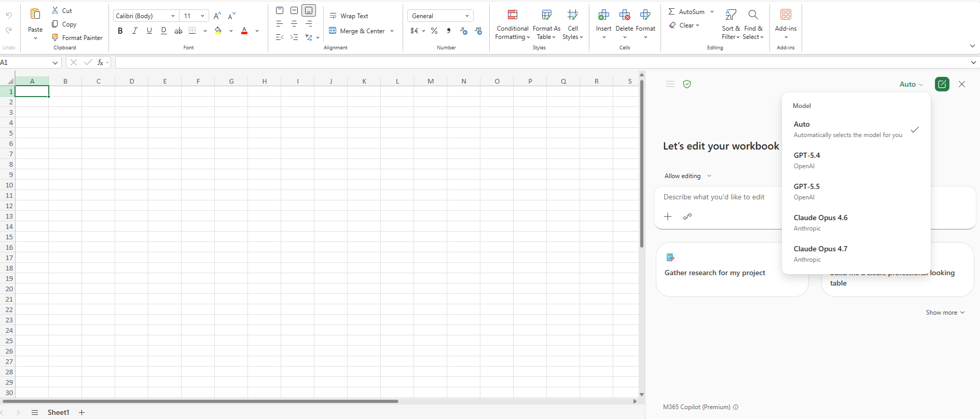The image size is (980, 419).
Task: Toggle Bottom Align, currently active
Action: pos(309,10)
